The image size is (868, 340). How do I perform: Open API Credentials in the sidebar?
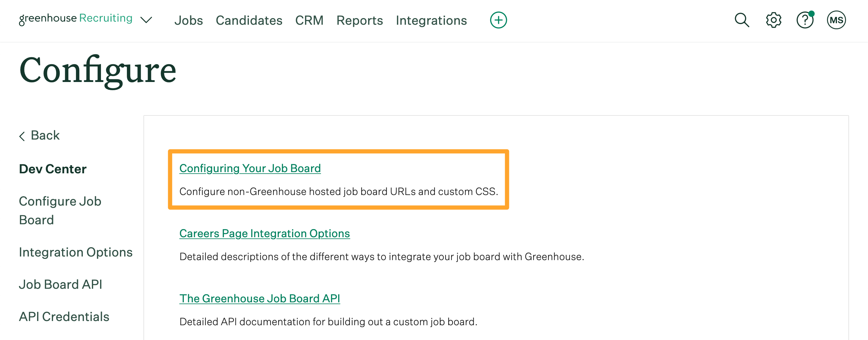(x=64, y=316)
